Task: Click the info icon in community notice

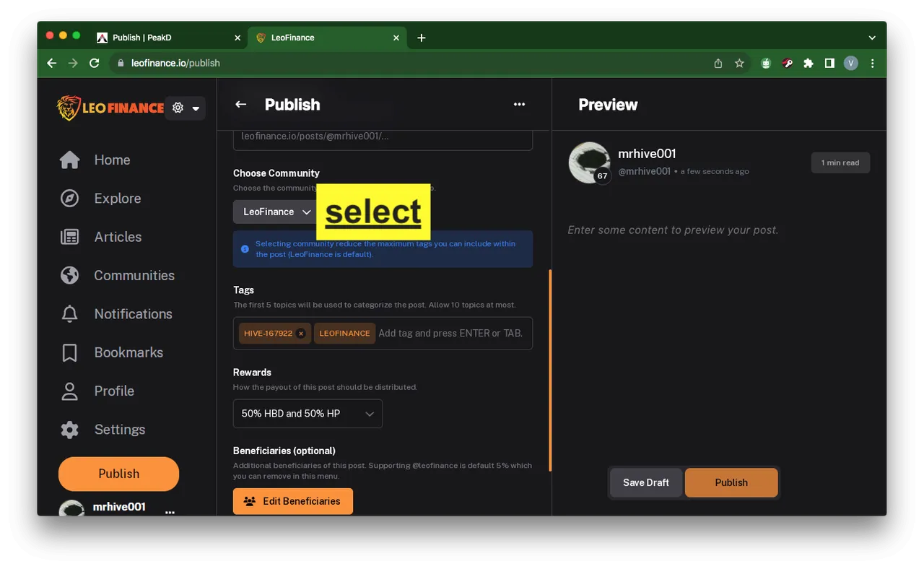Action: (245, 249)
